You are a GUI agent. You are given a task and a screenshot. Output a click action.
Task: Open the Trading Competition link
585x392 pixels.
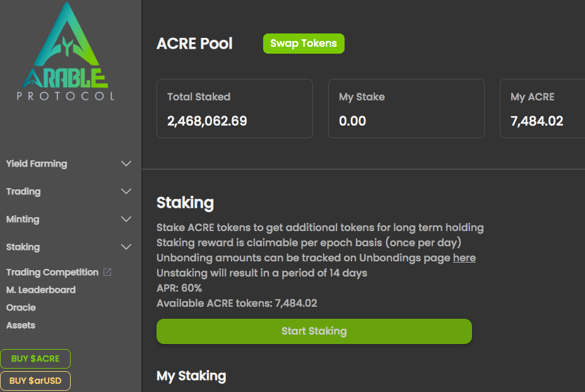[x=52, y=272]
